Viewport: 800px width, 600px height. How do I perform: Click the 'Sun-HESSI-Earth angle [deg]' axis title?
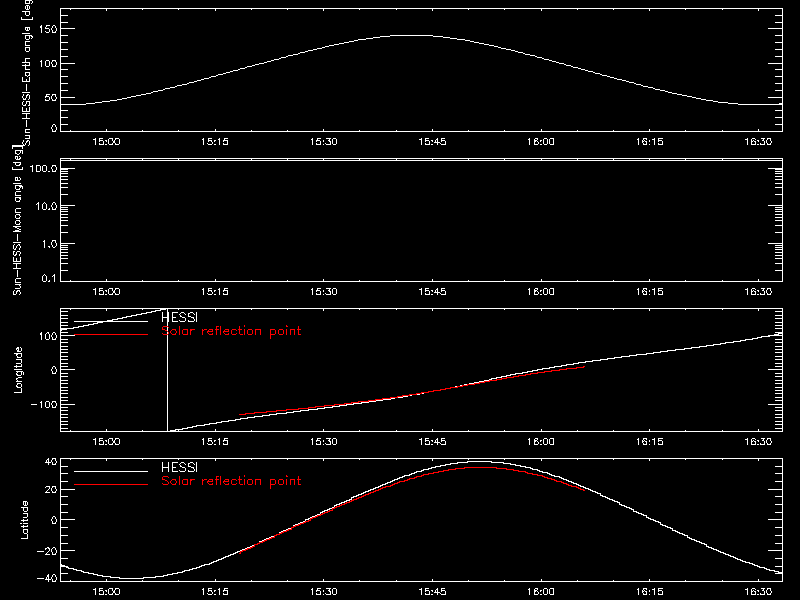(27, 72)
